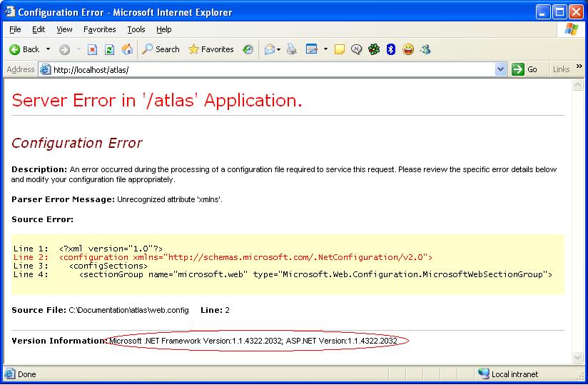Click the Local intranet zone indicator

508,374
